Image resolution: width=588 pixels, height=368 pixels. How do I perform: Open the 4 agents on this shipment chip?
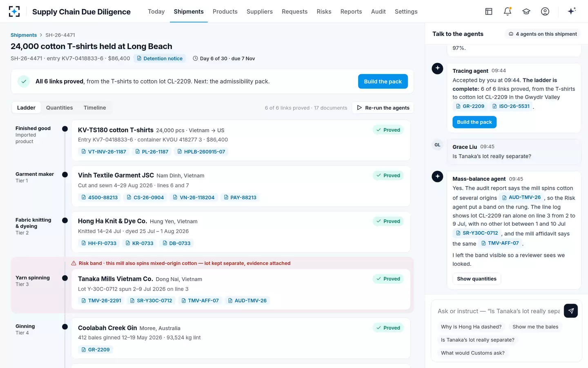coord(543,34)
